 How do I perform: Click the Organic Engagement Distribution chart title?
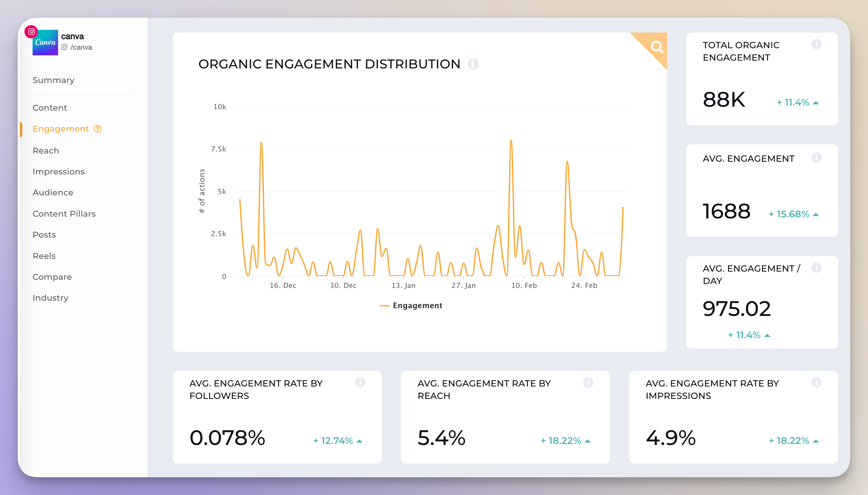(329, 64)
